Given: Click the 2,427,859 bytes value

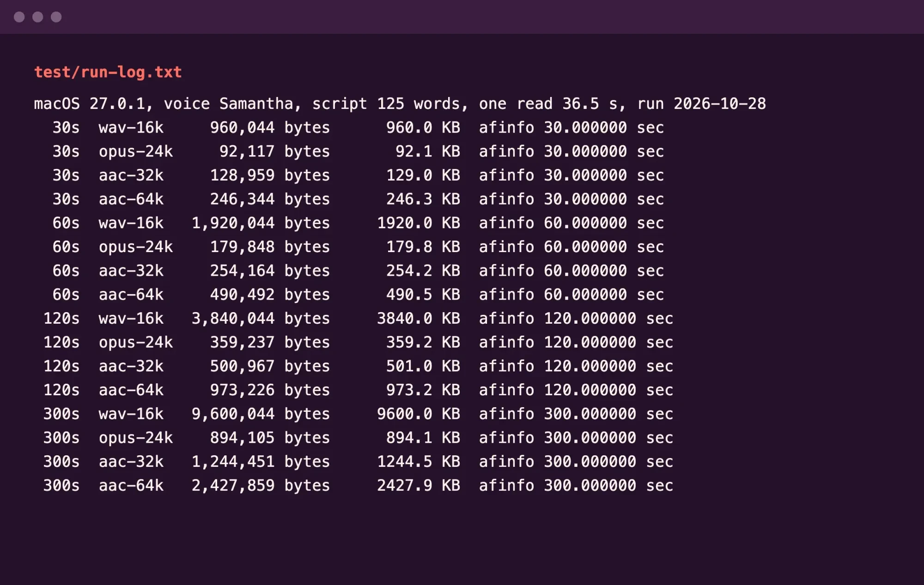Looking at the screenshot, I should coord(261,486).
